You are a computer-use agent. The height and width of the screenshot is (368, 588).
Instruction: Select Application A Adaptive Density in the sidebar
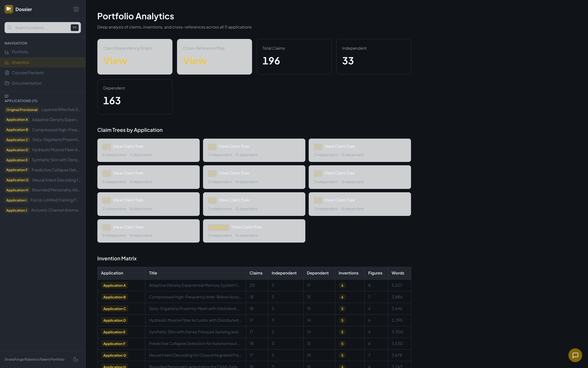(x=43, y=120)
